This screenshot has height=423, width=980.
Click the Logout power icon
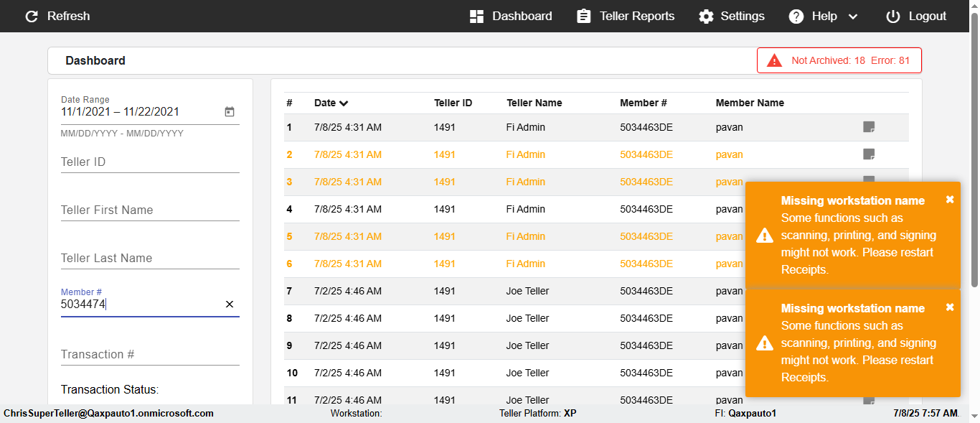(893, 17)
